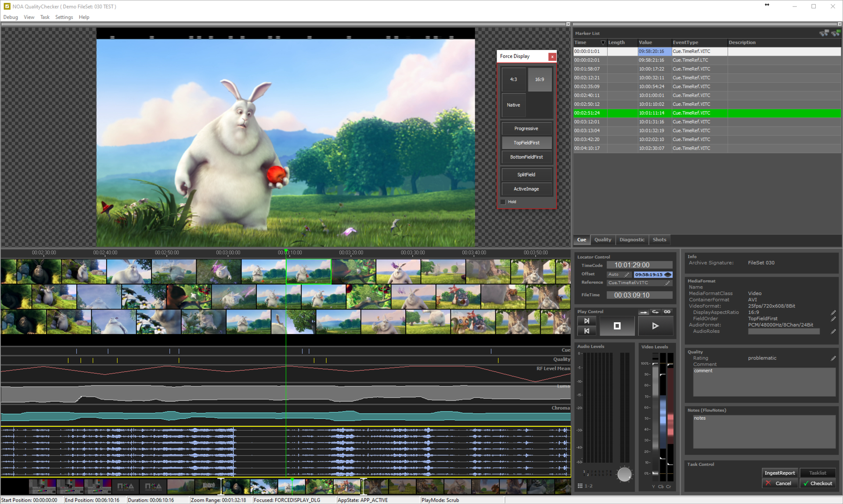Click the audio volume knob
Viewport: 843px width, 504px height.
click(624, 474)
